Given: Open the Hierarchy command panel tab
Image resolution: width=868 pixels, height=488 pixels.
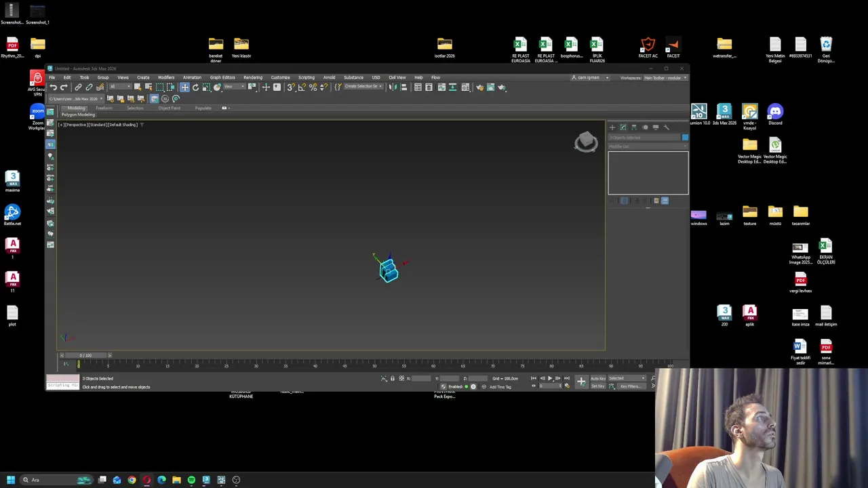Looking at the screenshot, I should [x=634, y=127].
